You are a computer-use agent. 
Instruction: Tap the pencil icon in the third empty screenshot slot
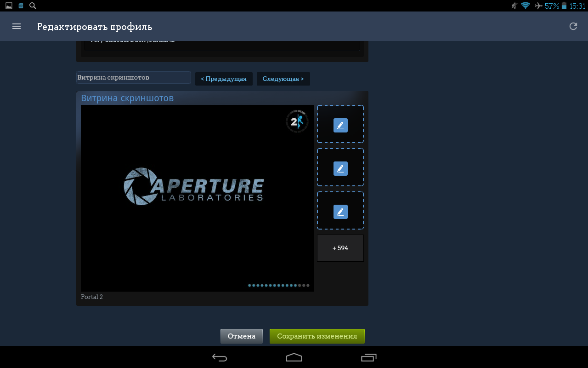point(340,212)
